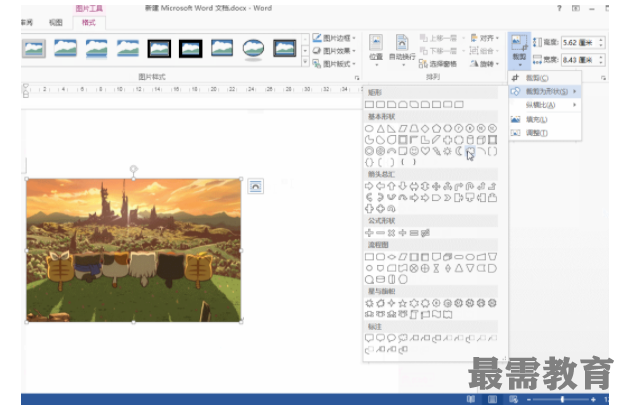Click 上移一层 bring forward button
The image size is (620, 413).
click(438, 38)
